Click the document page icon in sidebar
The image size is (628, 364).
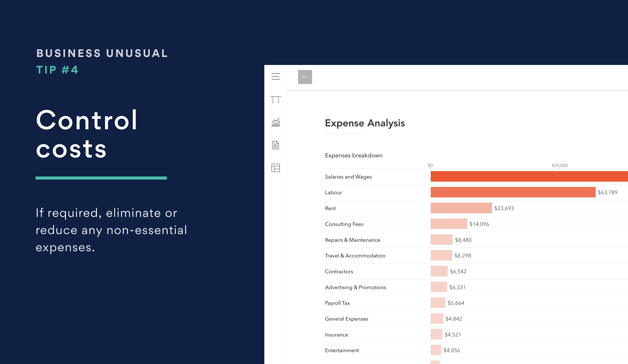pos(276,145)
